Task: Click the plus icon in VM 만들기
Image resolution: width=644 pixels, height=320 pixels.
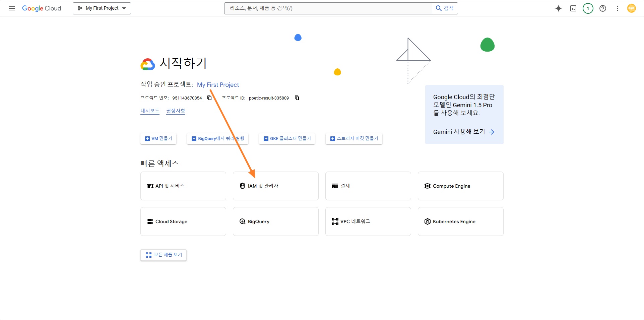Action: tap(147, 139)
